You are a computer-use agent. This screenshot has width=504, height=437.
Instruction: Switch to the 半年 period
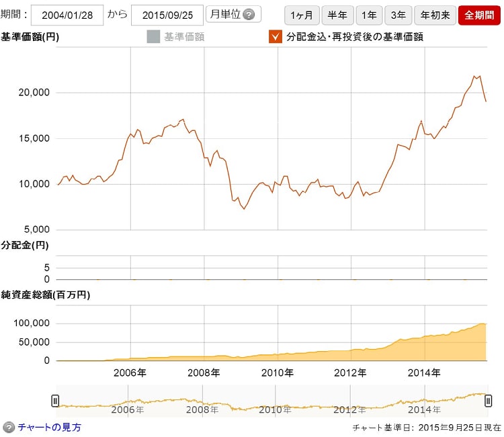(x=337, y=15)
